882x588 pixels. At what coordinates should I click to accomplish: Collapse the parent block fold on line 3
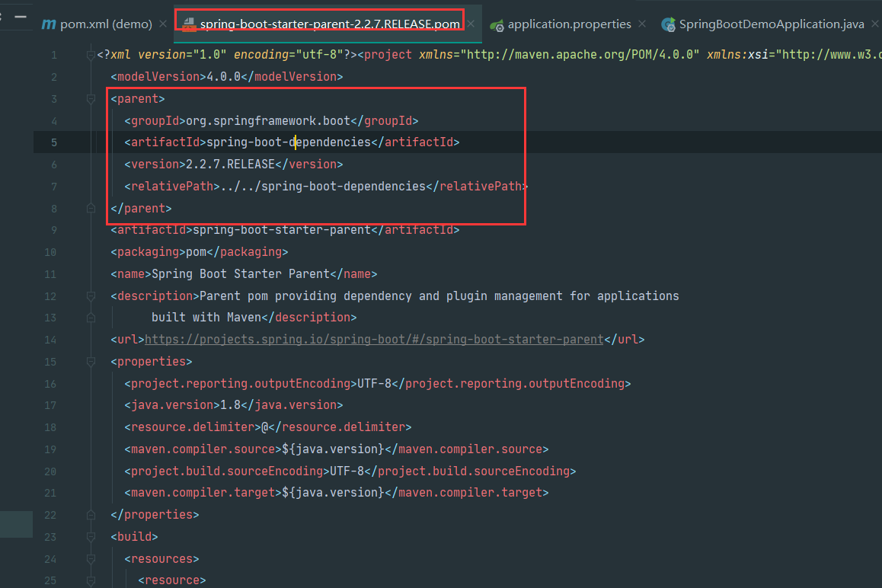(91, 99)
